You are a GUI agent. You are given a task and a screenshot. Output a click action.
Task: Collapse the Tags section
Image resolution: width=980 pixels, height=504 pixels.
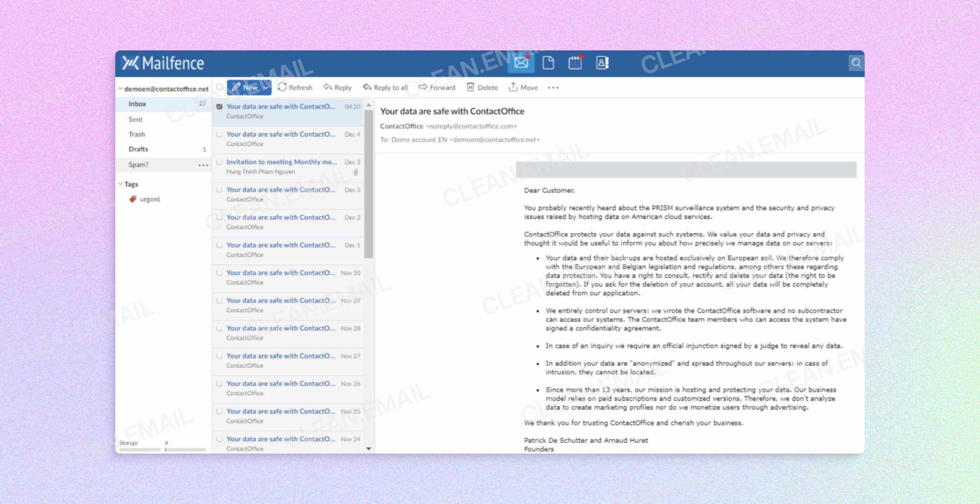tap(121, 184)
